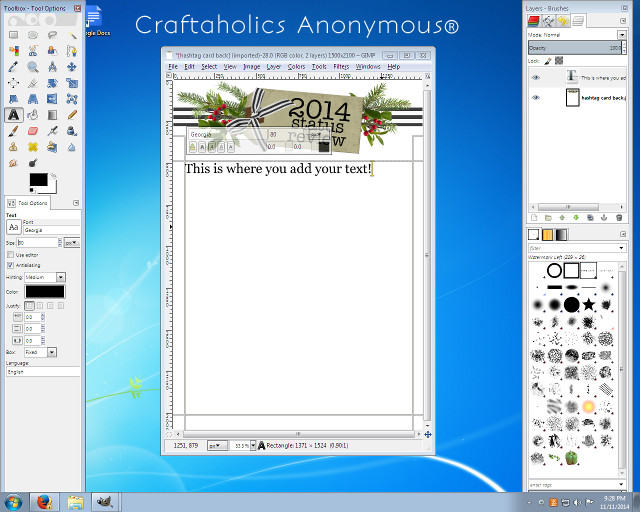
Task: Select the Rectangle Select tool
Action: pos(13,35)
